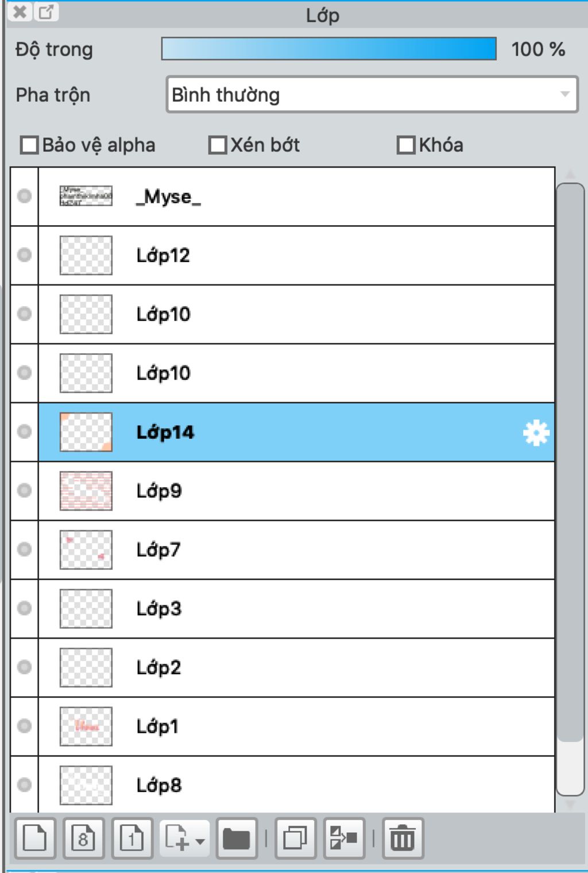
Task: Open the Pha trộn blend mode dropdown
Action: point(372,95)
